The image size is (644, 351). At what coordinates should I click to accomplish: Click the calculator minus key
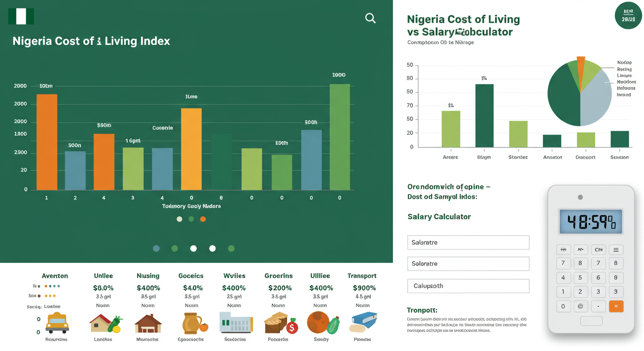click(x=598, y=306)
